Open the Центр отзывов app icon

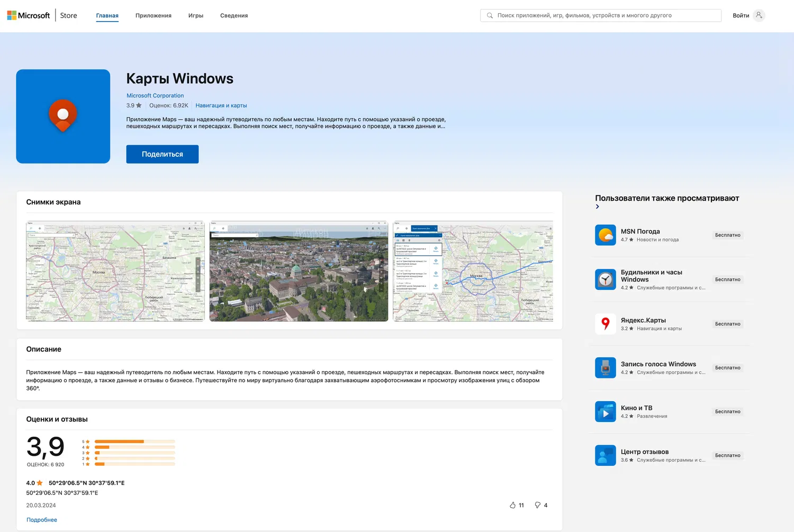tap(605, 455)
